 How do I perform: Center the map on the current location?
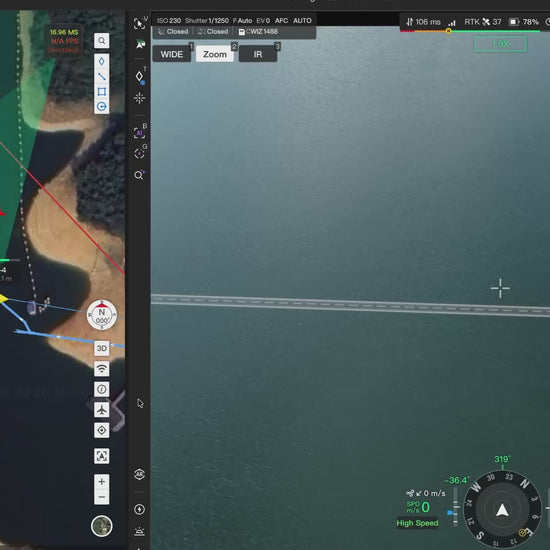(x=101, y=430)
